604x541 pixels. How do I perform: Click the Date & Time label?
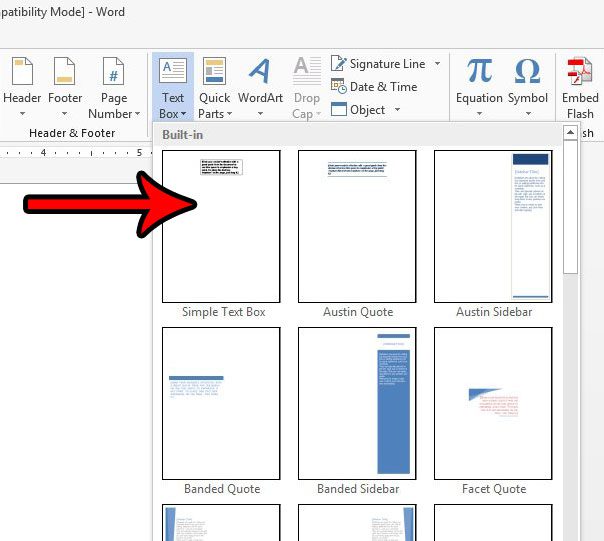click(383, 87)
